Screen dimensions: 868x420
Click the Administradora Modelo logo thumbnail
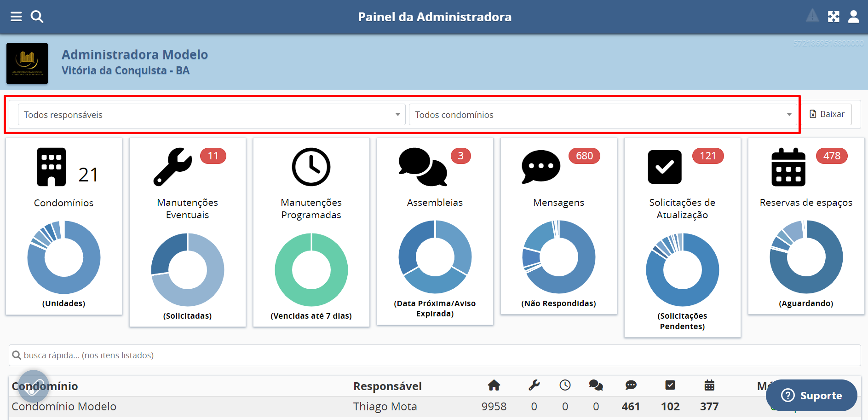(x=27, y=64)
